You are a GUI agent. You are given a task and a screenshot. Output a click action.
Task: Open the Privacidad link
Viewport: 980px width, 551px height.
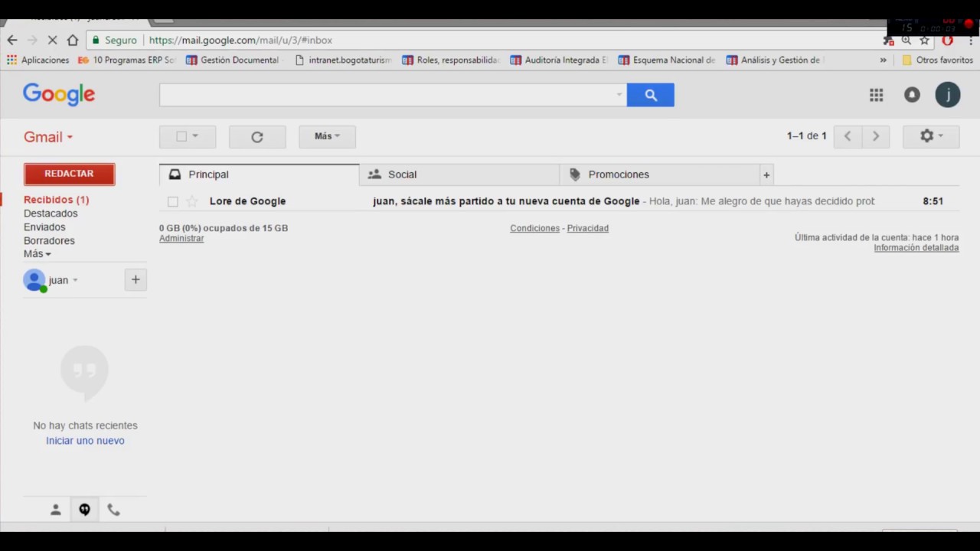(587, 228)
